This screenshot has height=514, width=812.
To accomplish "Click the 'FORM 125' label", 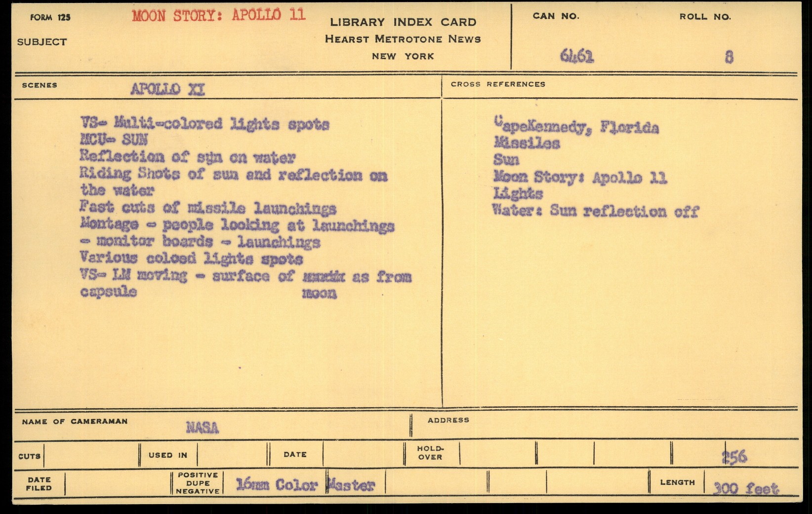I will point(50,18).
